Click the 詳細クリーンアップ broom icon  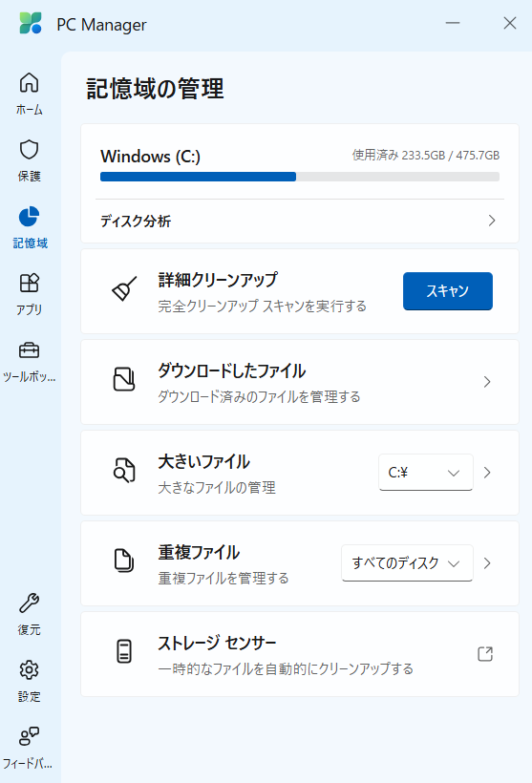[124, 288]
